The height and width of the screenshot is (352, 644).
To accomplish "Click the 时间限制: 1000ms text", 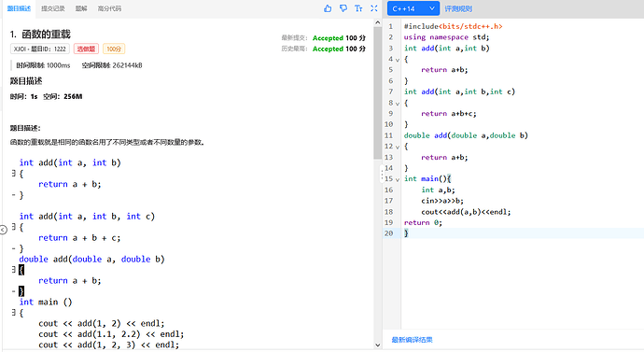I will 43,65.
